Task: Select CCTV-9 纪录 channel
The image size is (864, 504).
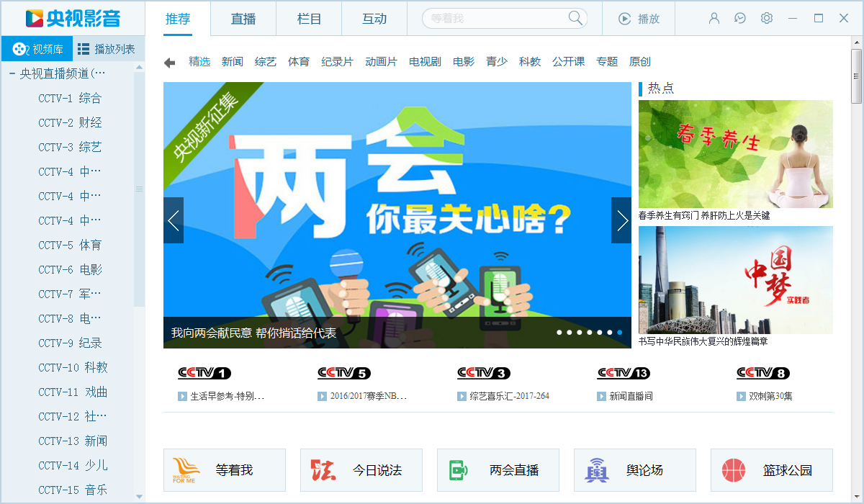Action: click(x=70, y=343)
